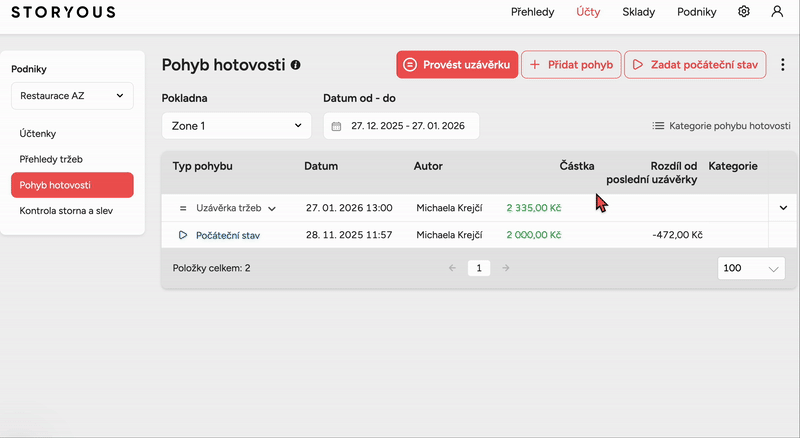
Task: Select Kontrola storna a slev in sidebar
Action: click(x=66, y=211)
